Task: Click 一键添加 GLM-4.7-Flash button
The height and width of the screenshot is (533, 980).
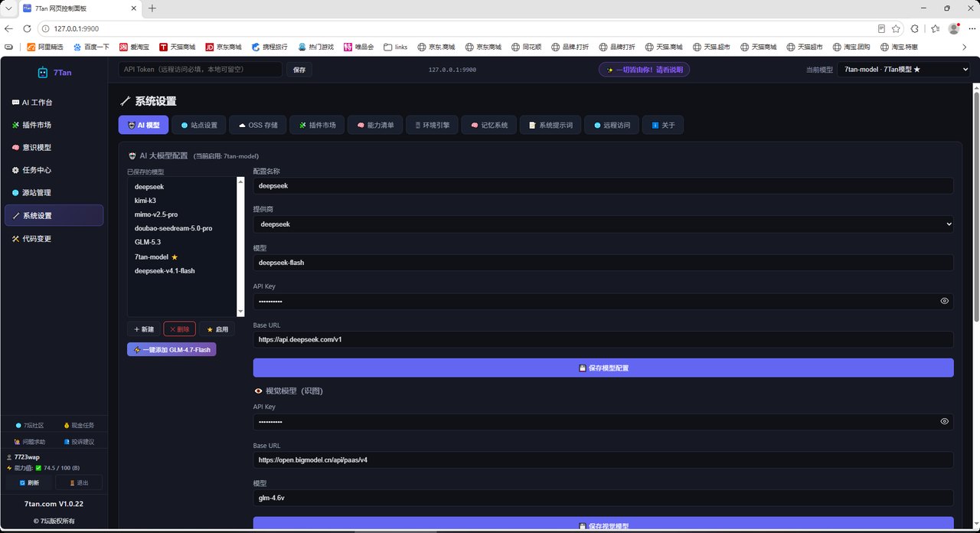Action: point(171,349)
